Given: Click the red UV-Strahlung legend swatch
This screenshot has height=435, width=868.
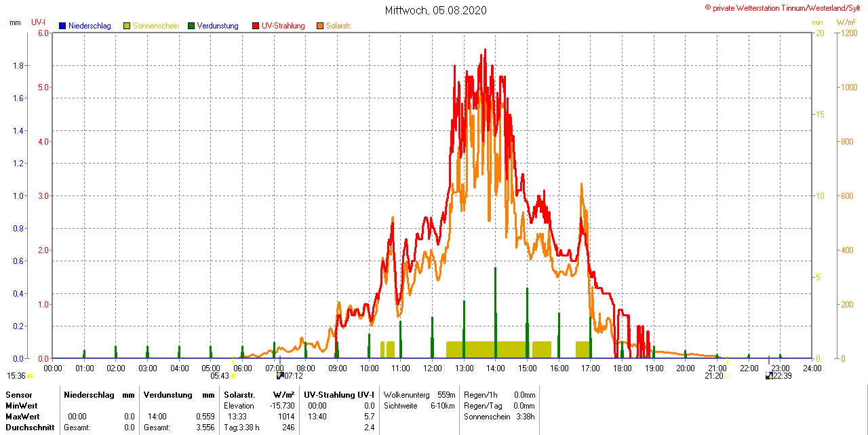Looking at the screenshot, I should [256, 26].
